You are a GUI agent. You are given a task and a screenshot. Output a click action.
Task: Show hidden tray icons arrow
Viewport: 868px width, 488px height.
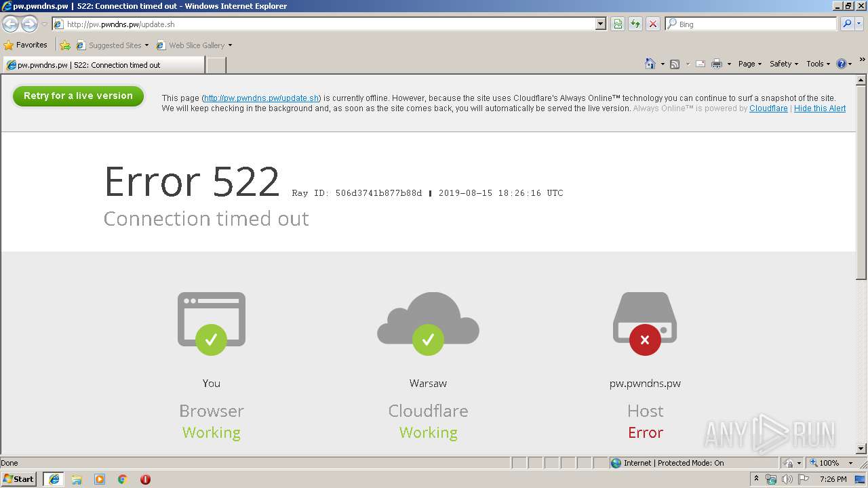(756, 479)
